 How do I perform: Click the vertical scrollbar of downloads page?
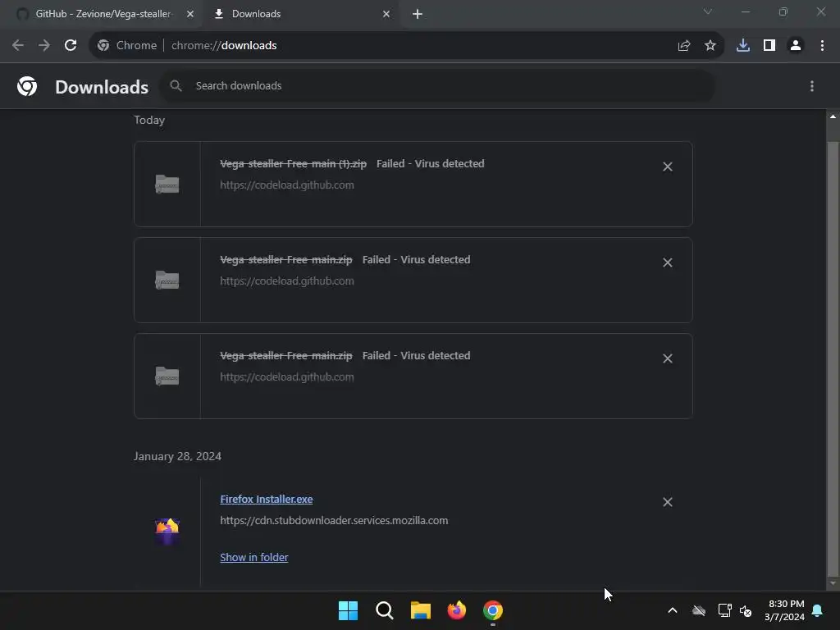[833, 358]
